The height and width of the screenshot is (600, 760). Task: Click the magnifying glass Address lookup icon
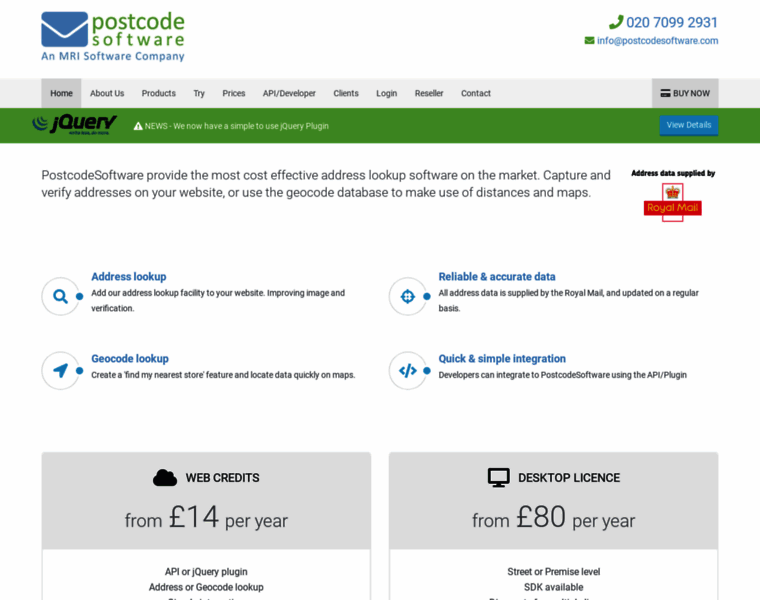[60, 296]
